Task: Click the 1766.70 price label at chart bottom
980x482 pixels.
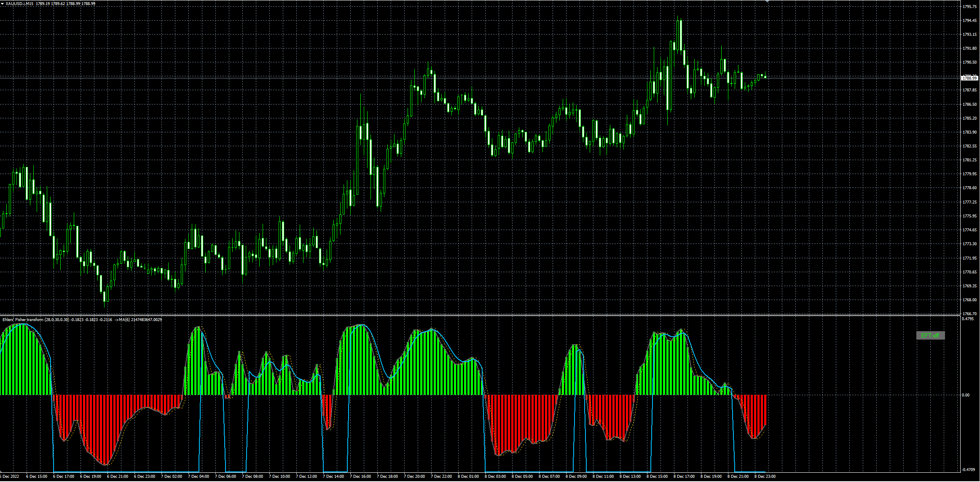Action: pos(969,314)
